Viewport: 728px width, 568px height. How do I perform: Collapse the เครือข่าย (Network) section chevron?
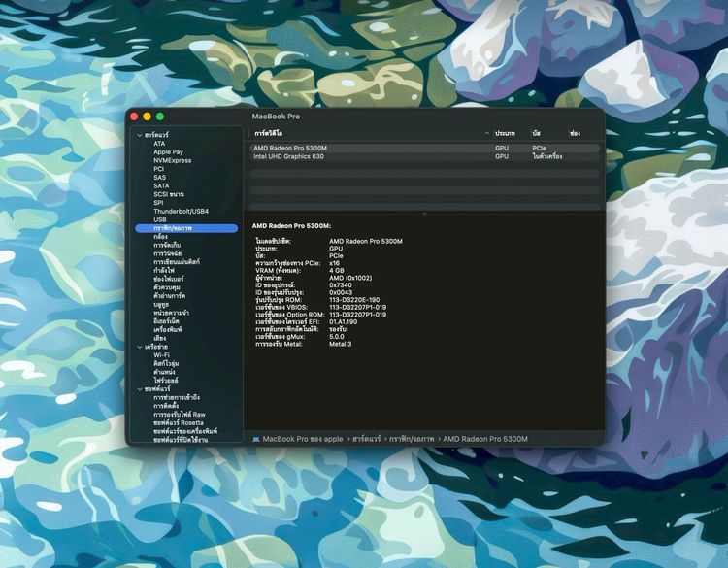pos(139,347)
